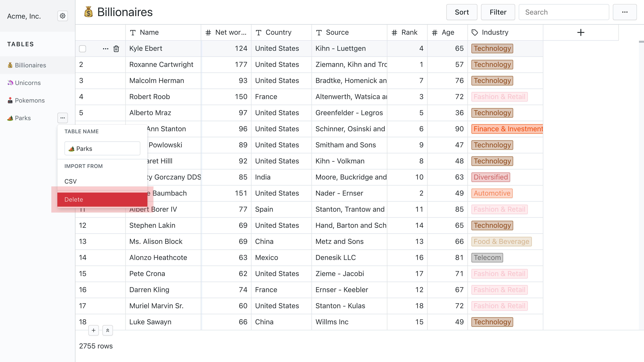The image size is (644, 362).
Task: Click Parks table ellipsis menu button
Action: pyautogui.click(x=63, y=118)
